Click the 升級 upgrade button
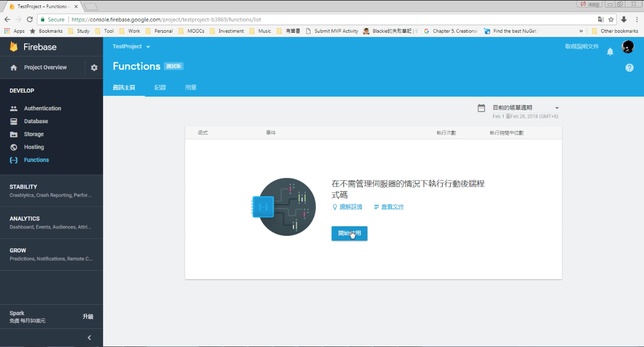 click(x=88, y=316)
